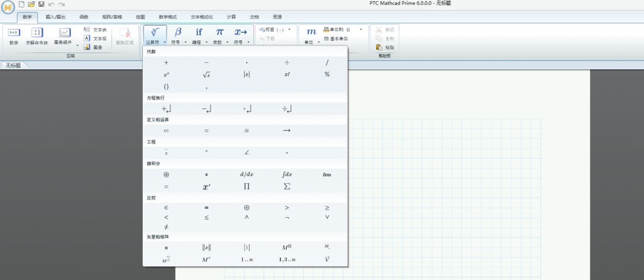The width and height of the screenshot is (644, 280).
Task: Open the symbolics x→ dropdown
Action: [x=241, y=36]
